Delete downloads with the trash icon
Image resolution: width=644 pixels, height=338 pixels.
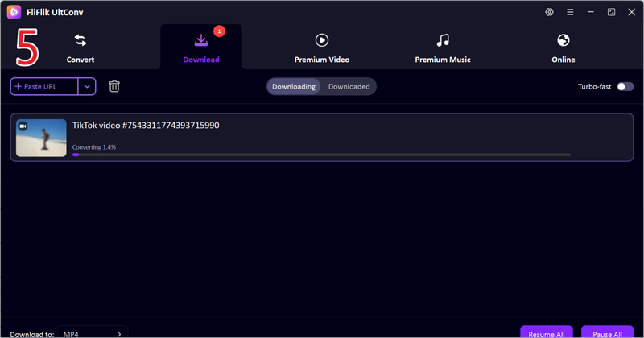tap(114, 86)
